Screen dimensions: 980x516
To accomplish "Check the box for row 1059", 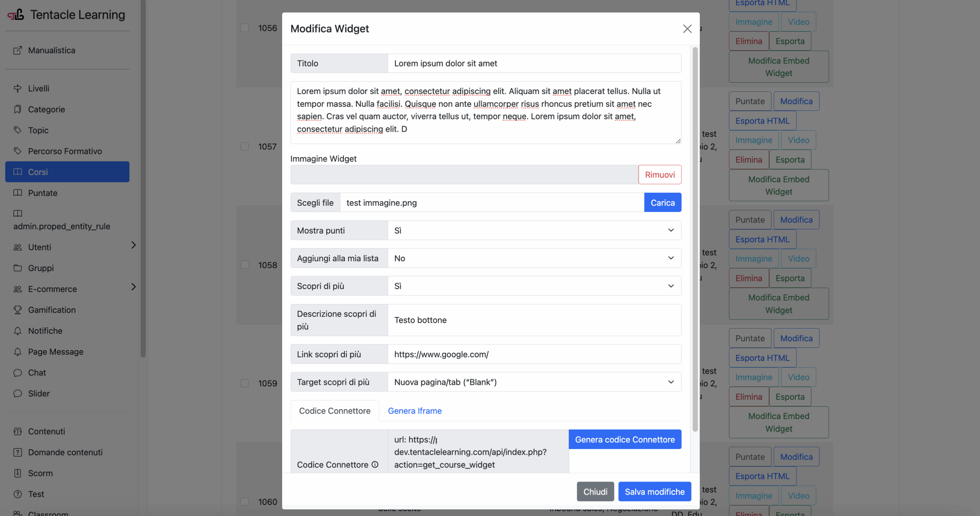I will (245, 383).
